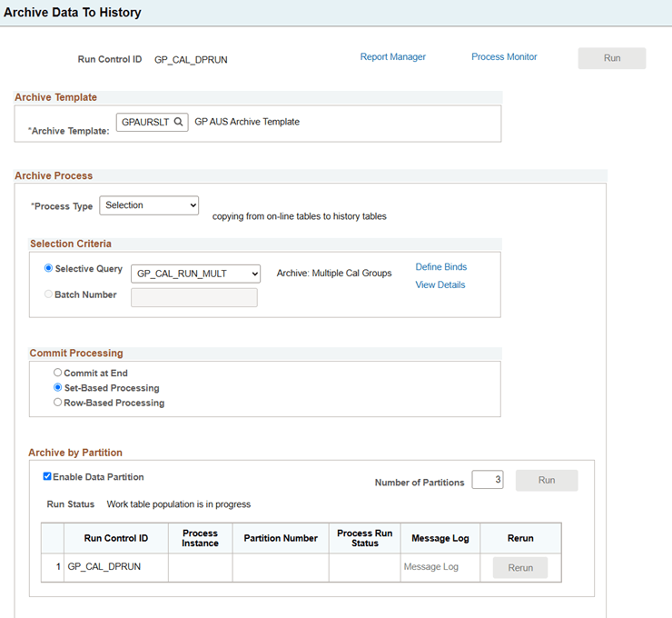Open the View Details link
Image resolution: width=672 pixels, height=618 pixels.
440,284
